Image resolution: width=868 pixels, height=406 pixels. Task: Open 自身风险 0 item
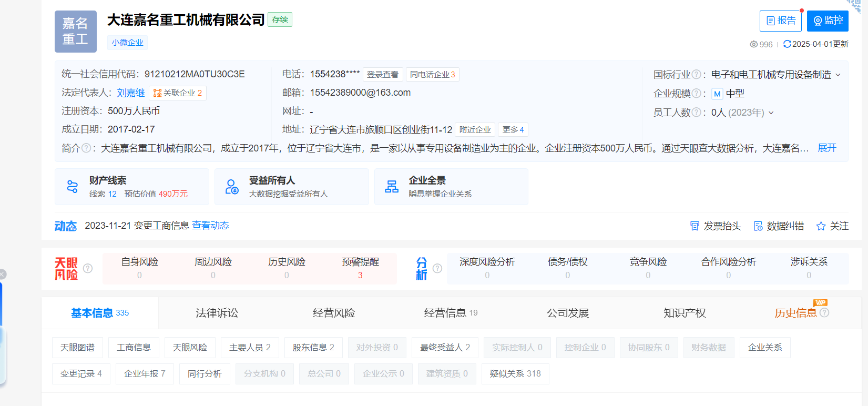click(139, 268)
